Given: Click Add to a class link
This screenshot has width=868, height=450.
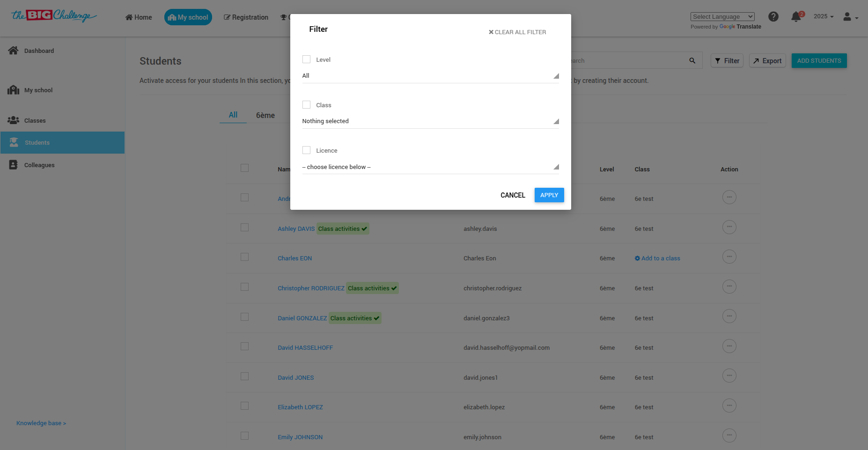Looking at the screenshot, I should coord(657,258).
